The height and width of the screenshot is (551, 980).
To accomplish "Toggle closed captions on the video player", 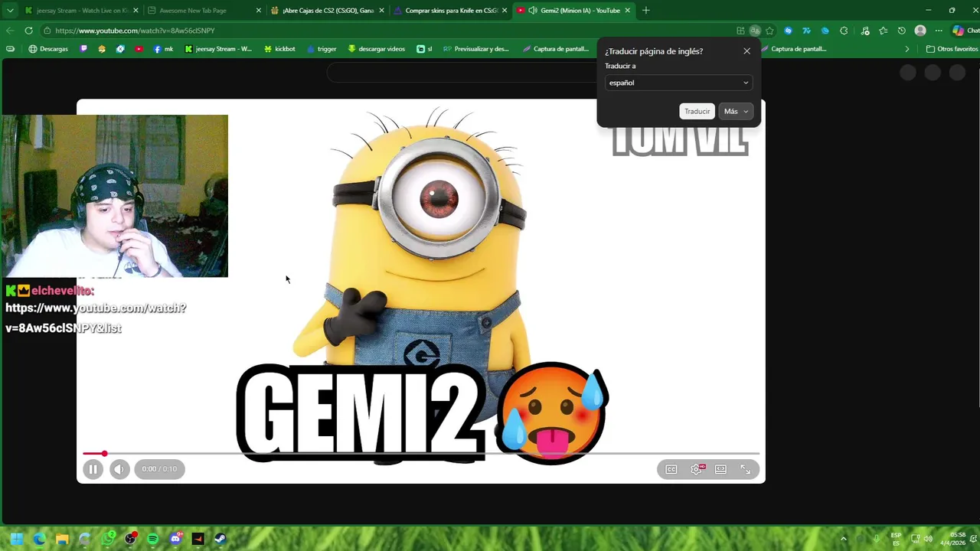I will 671,469.
